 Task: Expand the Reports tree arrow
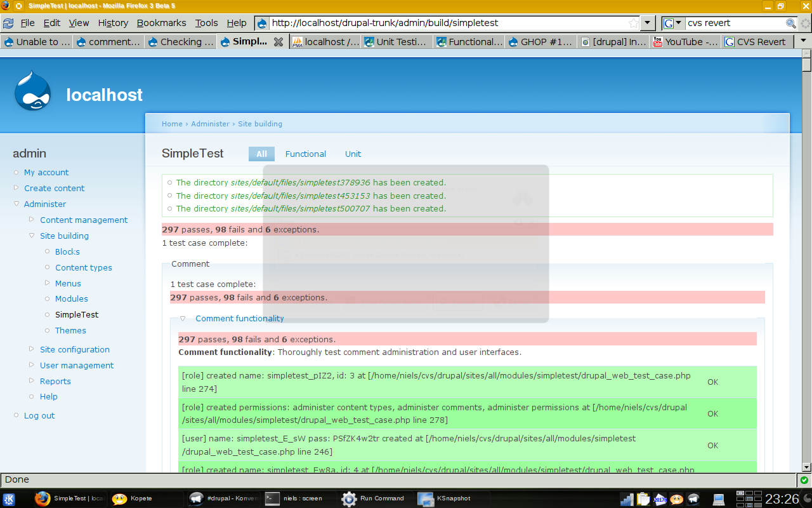(32, 381)
